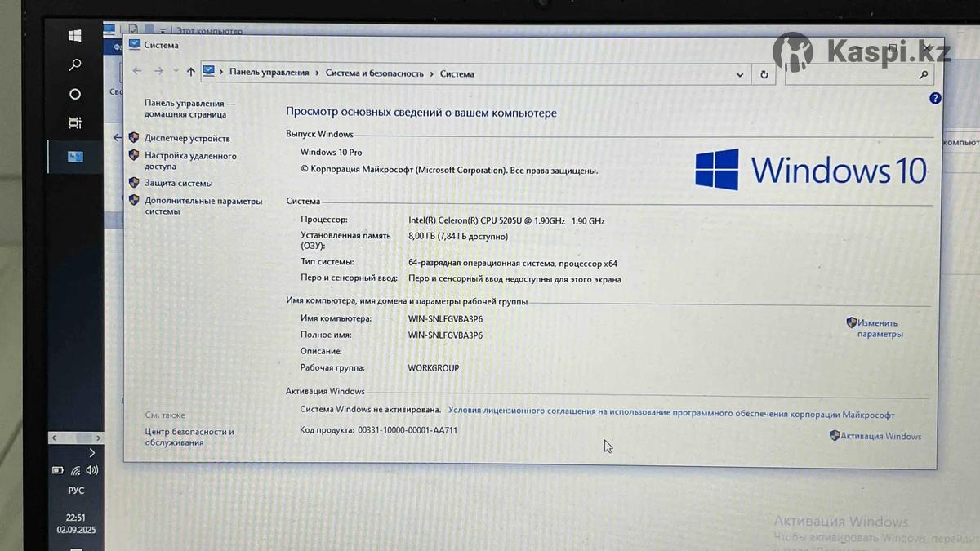Open 'Диспетчер устройств' link
Screen dimensions: 980x551
point(187,139)
